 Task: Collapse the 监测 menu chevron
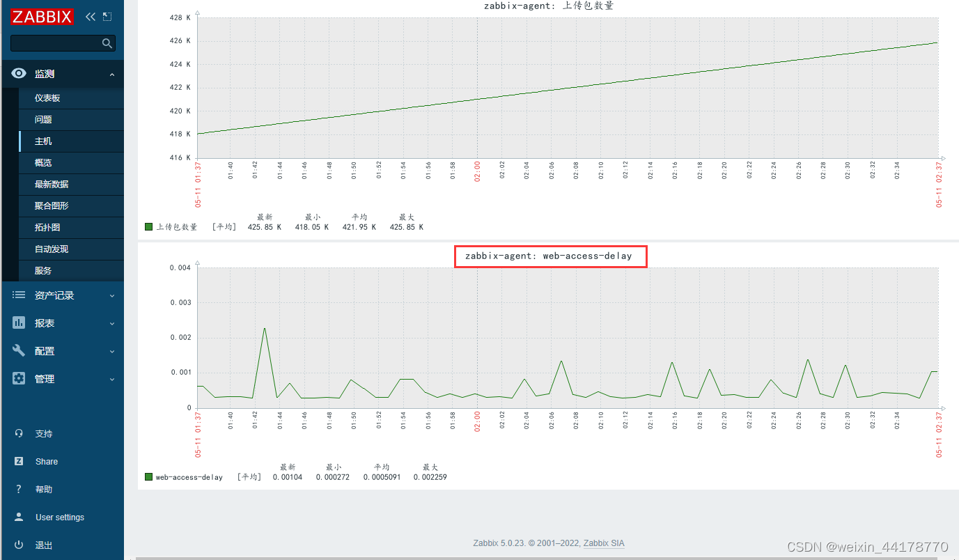112,74
